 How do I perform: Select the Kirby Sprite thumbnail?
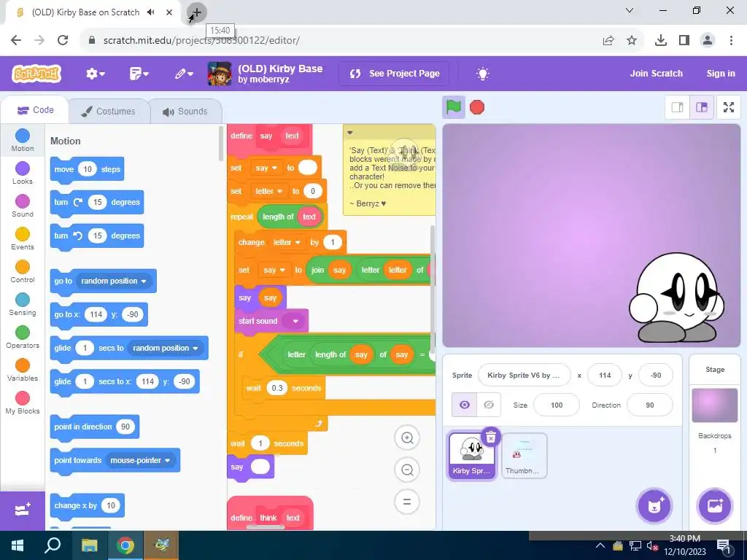click(472, 456)
